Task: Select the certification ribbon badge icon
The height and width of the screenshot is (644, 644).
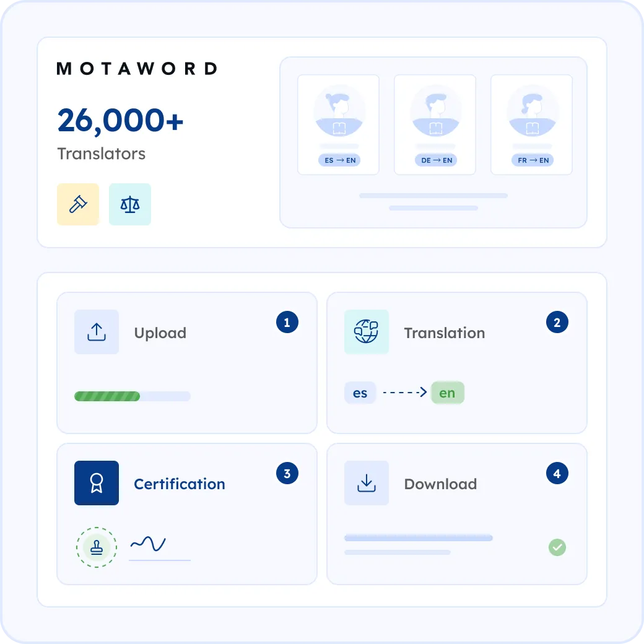Action: [x=97, y=483]
